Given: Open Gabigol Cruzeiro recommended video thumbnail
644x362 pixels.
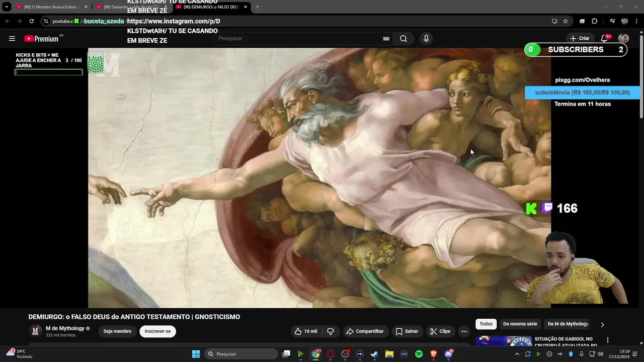Looking at the screenshot, I should coord(504,341).
